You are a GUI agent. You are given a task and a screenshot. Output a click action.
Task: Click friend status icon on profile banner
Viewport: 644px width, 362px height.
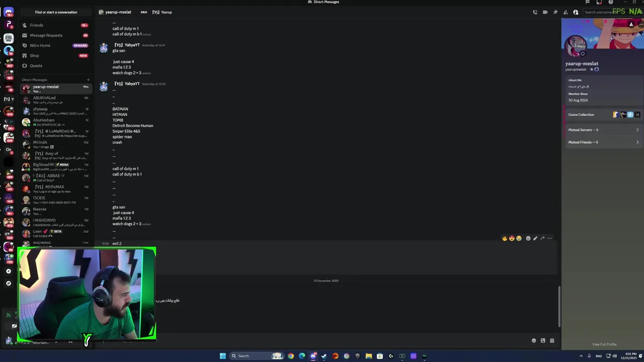[631, 24]
